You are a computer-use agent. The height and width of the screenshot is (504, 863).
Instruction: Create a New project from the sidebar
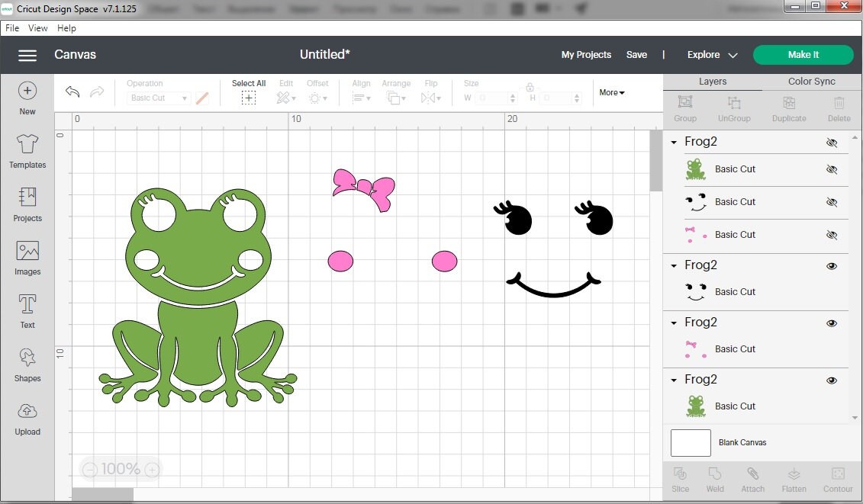[27, 98]
